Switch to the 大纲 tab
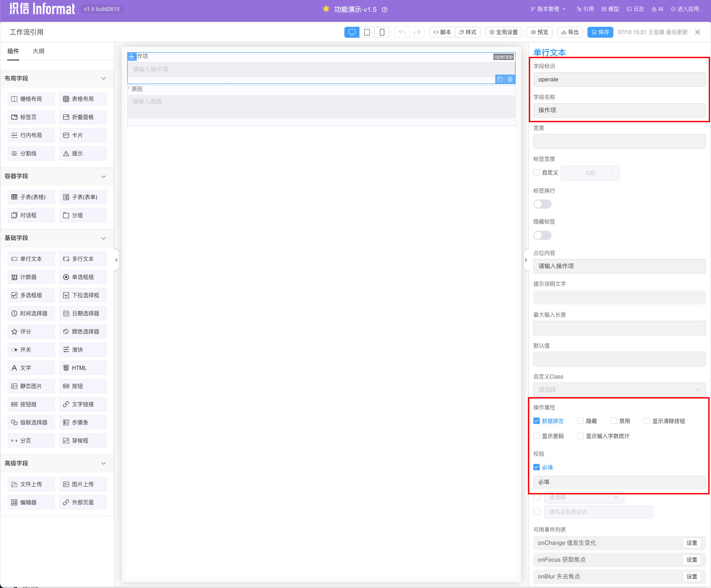 (x=39, y=51)
